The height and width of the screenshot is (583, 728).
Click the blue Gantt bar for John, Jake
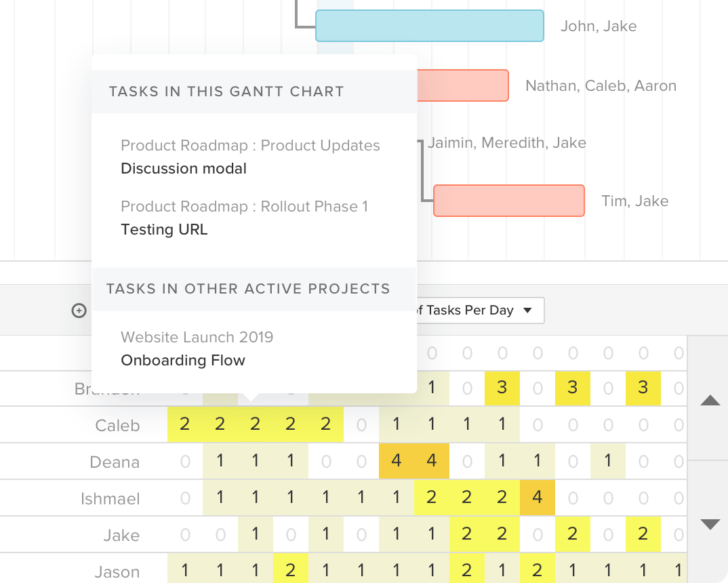tap(430, 26)
